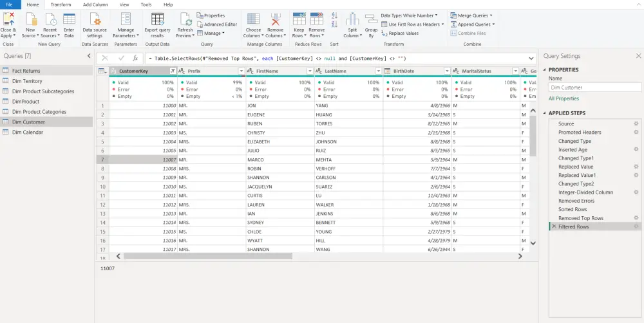Collapse the Queries pane chevron
The height and width of the screenshot is (323, 644).
point(89,56)
